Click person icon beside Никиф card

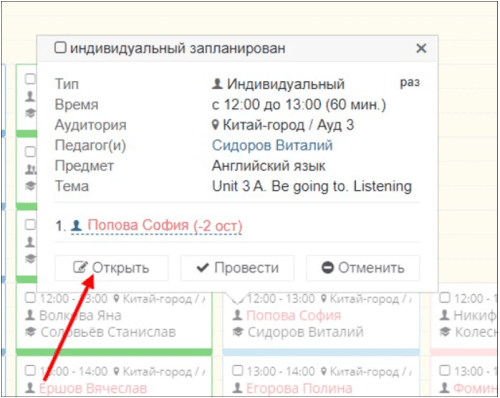pos(445,315)
